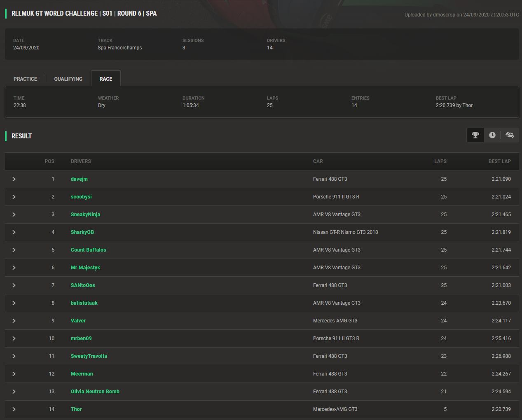Select the trophy results view icon
The height and width of the screenshot is (420, 522).
point(475,135)
